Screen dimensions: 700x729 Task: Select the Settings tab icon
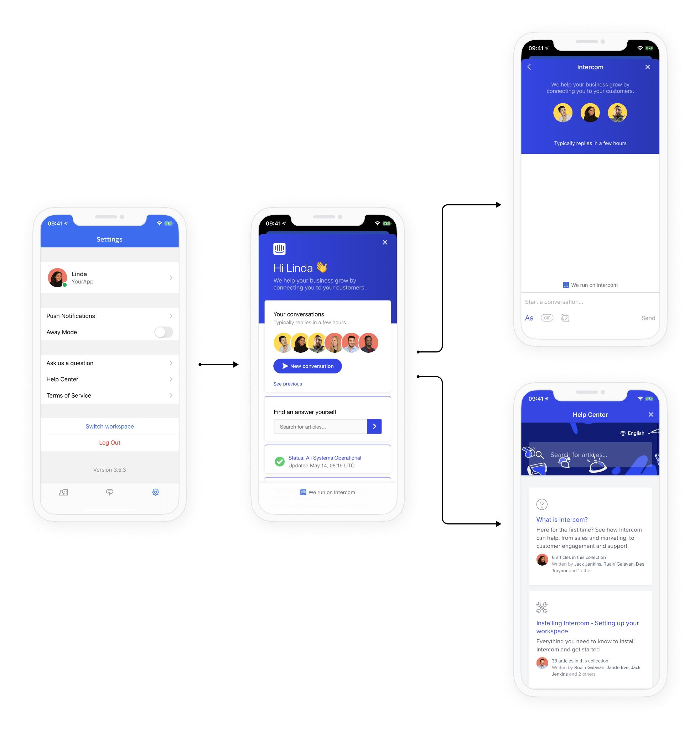pos(155,492)
